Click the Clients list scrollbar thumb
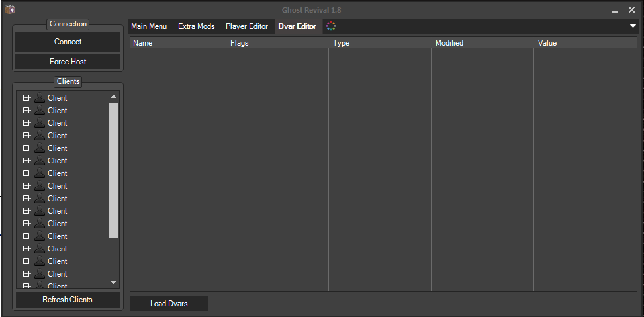Viewport: 644px width, 317px height. pos(113,170)
